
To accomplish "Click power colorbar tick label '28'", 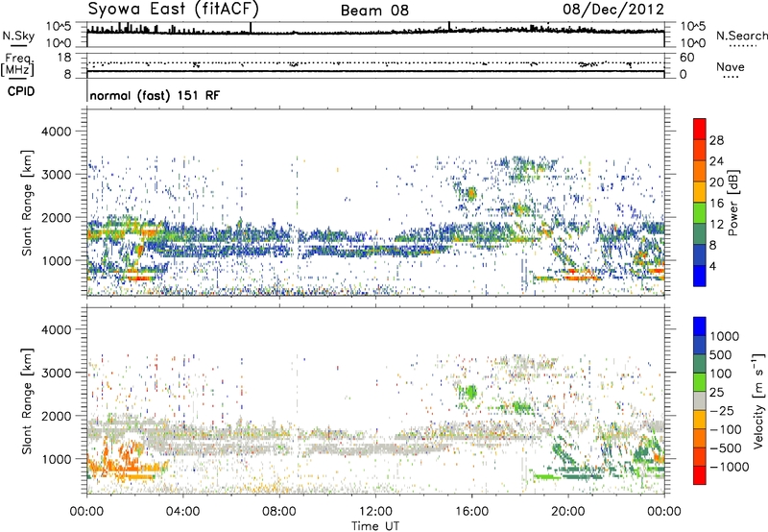I will [716, 140].
